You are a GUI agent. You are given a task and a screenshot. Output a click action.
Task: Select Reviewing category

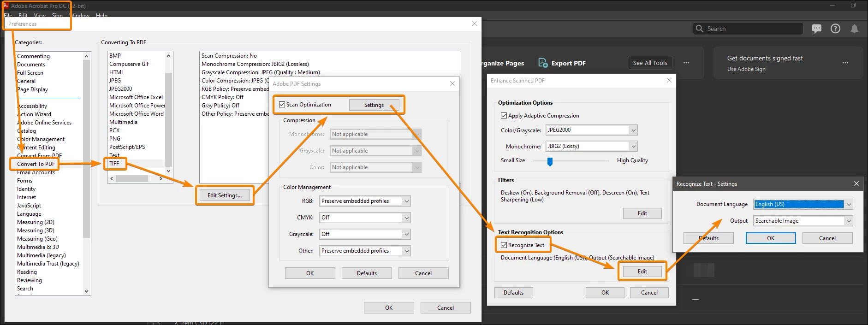[29, 280]
